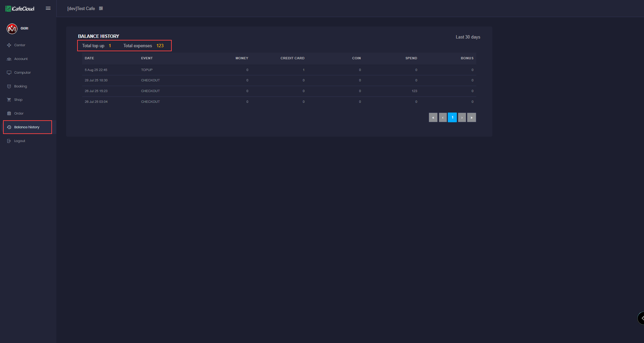
Task: Expand the side panel arrow at right edge
Action: click(x=641, y=318)
